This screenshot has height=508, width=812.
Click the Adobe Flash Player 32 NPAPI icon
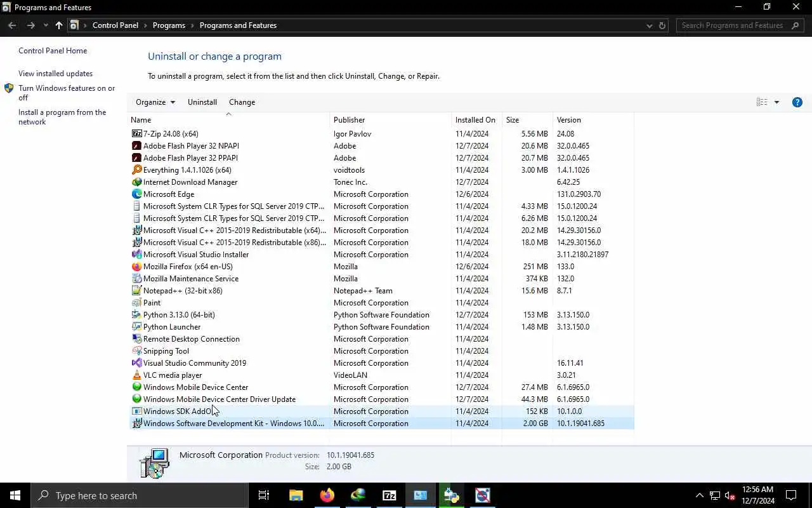(x=136, y=146)
